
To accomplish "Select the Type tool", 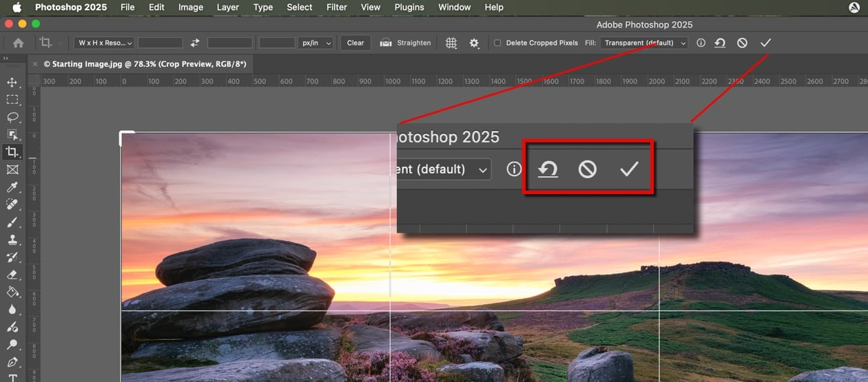I will tap(12, 377).
